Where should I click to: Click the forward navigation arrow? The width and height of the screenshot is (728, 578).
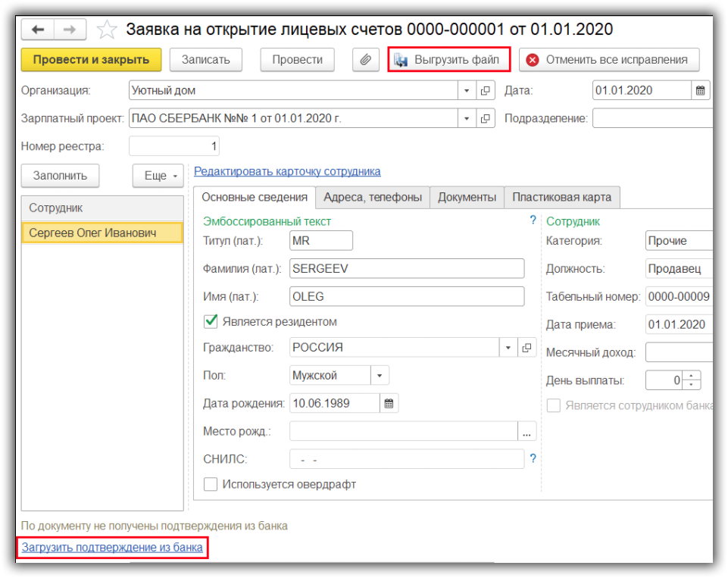[70, 30]
